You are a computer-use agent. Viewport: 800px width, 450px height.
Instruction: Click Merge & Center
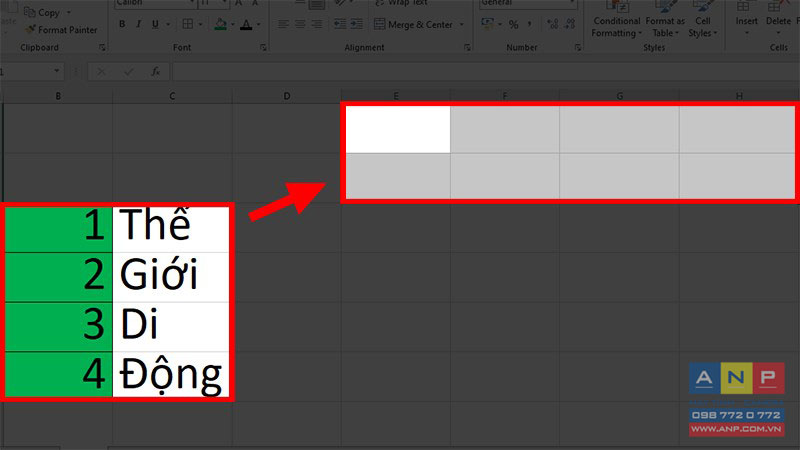413,24
